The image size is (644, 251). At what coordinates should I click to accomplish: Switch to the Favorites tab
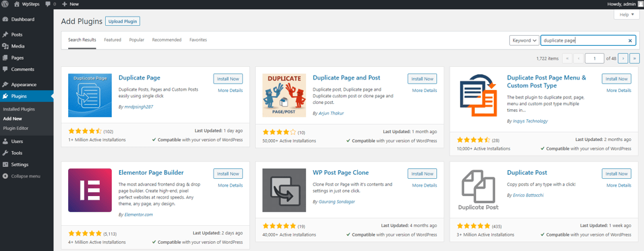click(x=198, y=40)
